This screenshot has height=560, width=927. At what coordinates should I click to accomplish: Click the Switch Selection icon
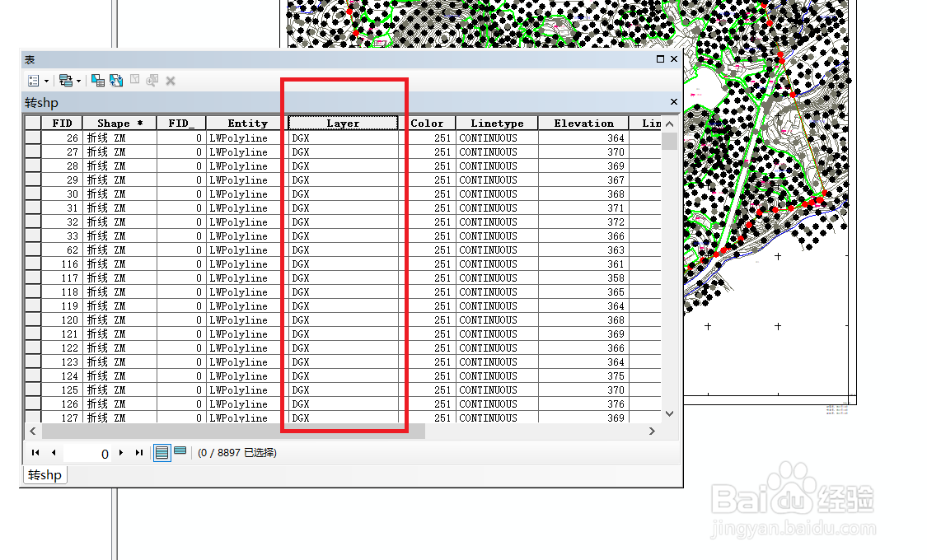click(115, 80)
